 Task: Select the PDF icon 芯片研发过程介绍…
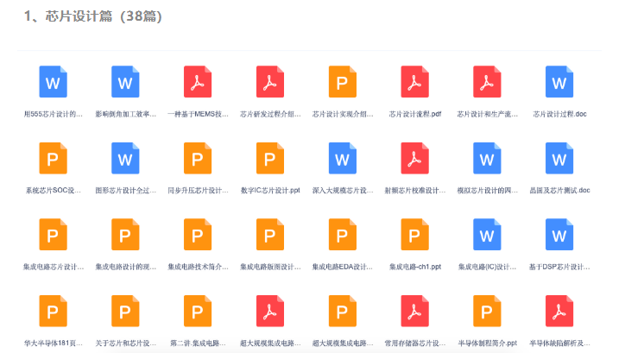270,82
